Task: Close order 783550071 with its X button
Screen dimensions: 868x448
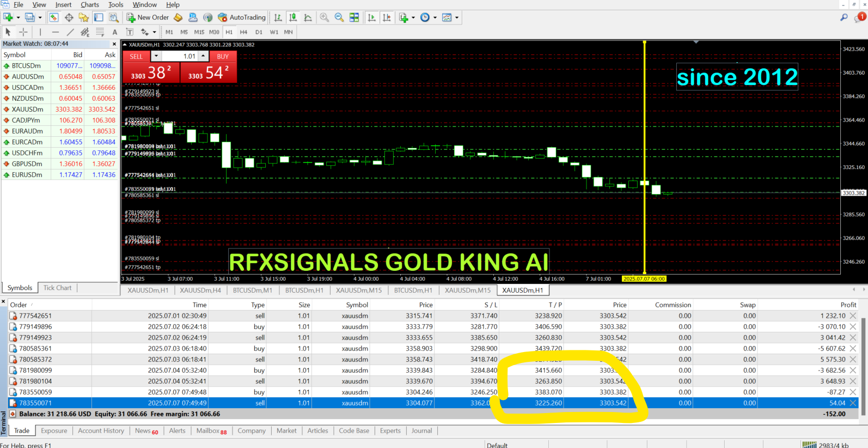Action: pos(853,403)
